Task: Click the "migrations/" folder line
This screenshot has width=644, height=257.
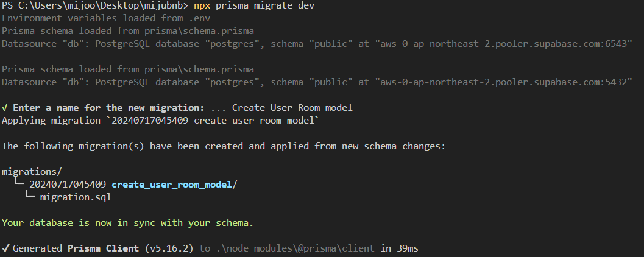Action: (x=32, y=172)
